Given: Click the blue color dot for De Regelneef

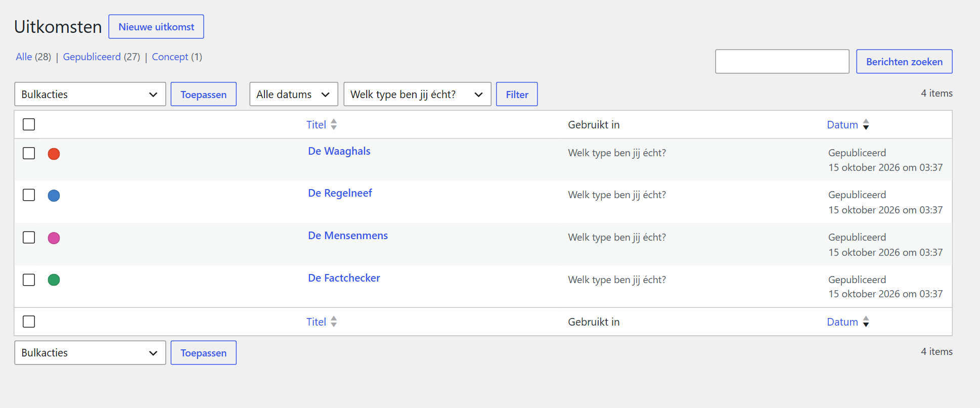Looking at the screenshot, I should tap(54, 196).
